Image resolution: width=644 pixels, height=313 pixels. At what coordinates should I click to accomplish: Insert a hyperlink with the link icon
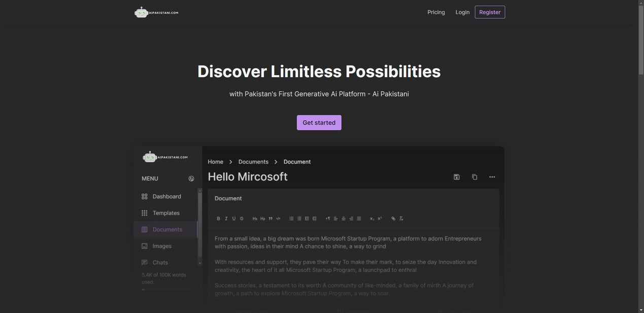point(393,219)
